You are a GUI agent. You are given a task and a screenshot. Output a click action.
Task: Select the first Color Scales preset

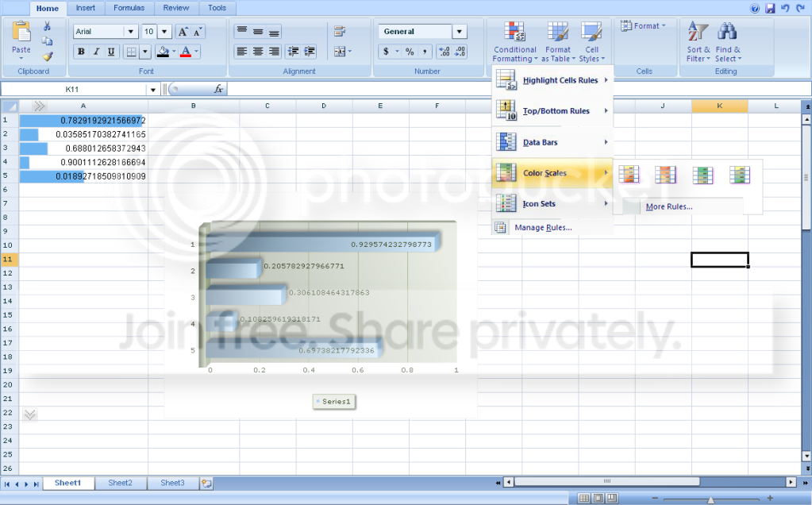click(x=629, y=175)
